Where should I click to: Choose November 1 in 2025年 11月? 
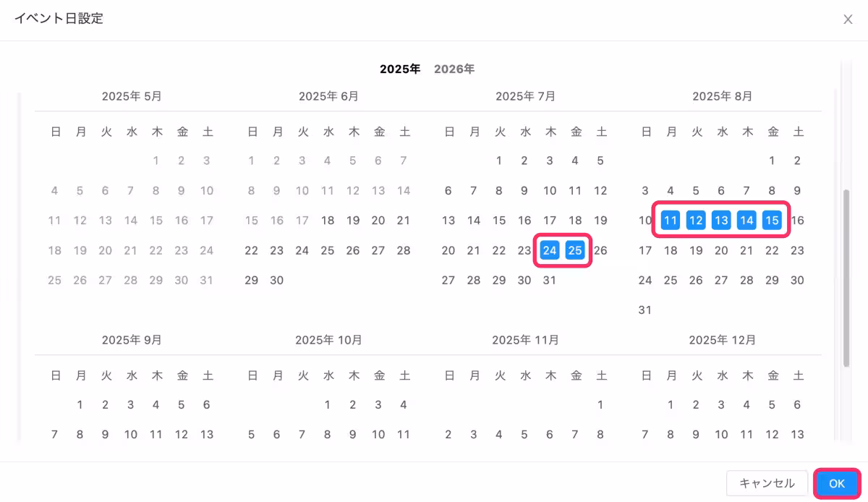pyautogui.click(x=600, y=405)
